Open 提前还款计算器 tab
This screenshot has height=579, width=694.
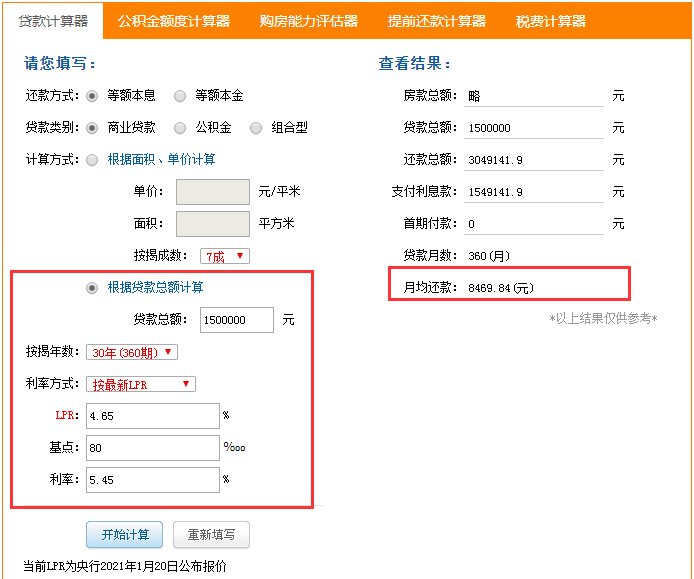[437, 21]
